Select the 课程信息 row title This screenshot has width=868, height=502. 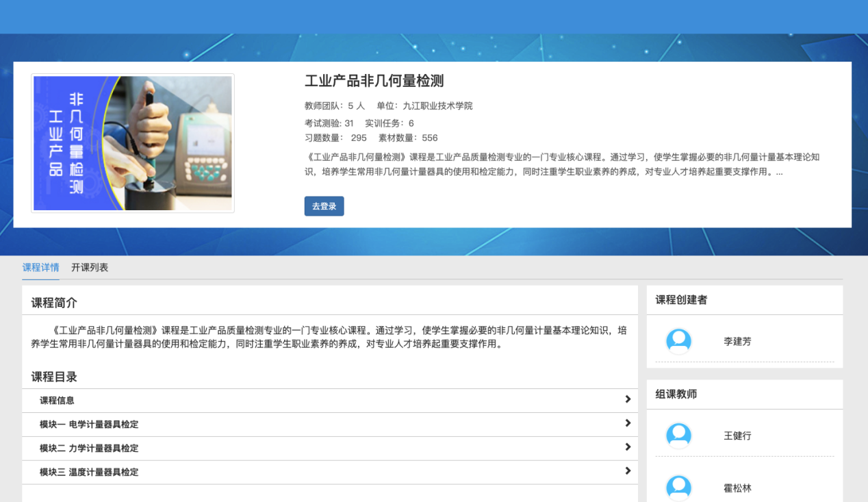[x=57, y=401]
